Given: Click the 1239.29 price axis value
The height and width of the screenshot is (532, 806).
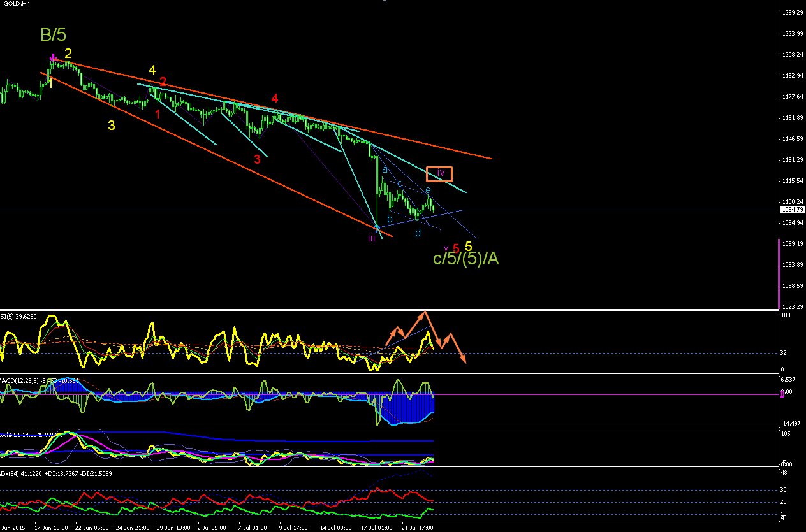Looking at the screenshot, I should click(x=794, y=13).
